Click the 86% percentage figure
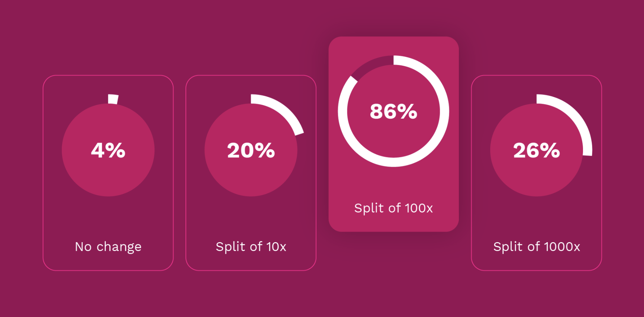 tap(393, 112)
